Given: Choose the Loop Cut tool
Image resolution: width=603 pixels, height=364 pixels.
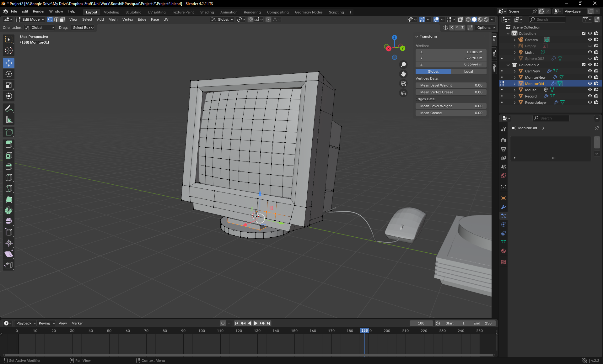Looking at the screenshot, I should (x=9, y=177).
